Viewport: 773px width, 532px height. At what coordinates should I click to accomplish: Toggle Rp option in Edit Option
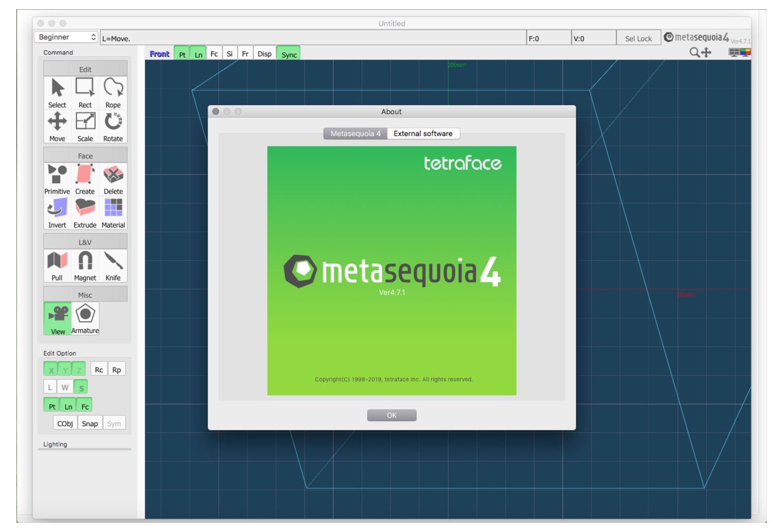point(117,370)
